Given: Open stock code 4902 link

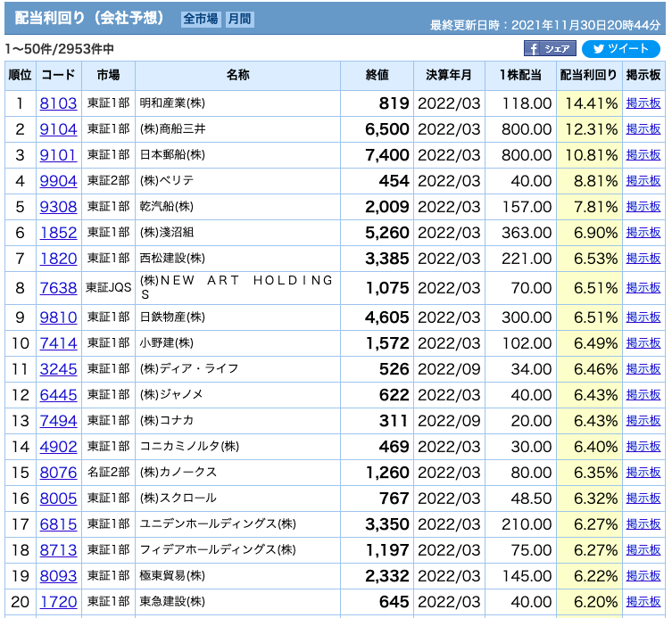Looking at the screenshot, I should coord(58,447).
